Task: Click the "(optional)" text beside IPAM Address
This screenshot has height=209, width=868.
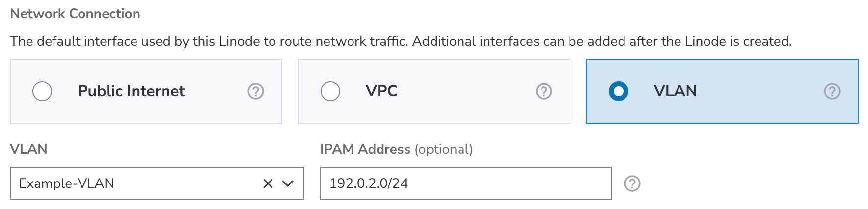Action: pyautogui.click(x=444, y=149)
